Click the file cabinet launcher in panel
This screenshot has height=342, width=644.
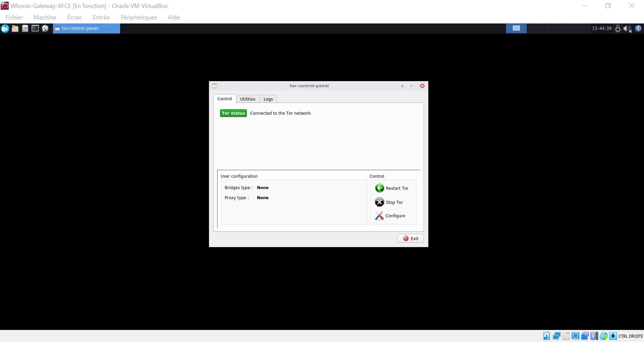(x=25, y=28)
